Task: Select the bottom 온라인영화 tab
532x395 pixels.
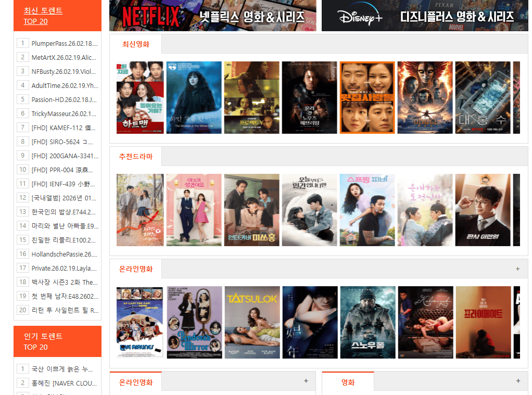Action: point(136,383)
